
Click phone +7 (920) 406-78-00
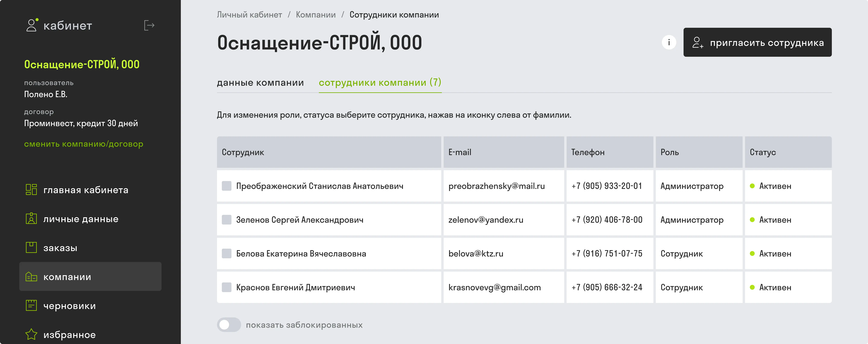607,220
